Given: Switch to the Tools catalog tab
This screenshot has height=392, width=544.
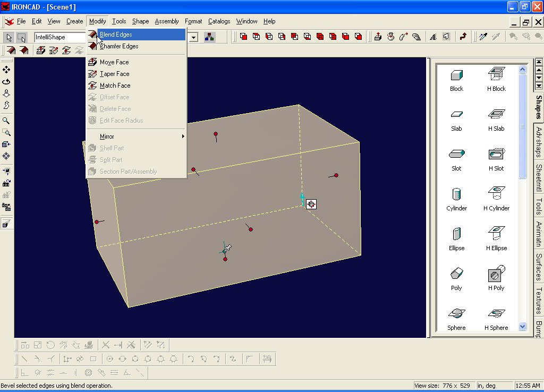Looking at the screenshot, I should click(x=539, y=206).
